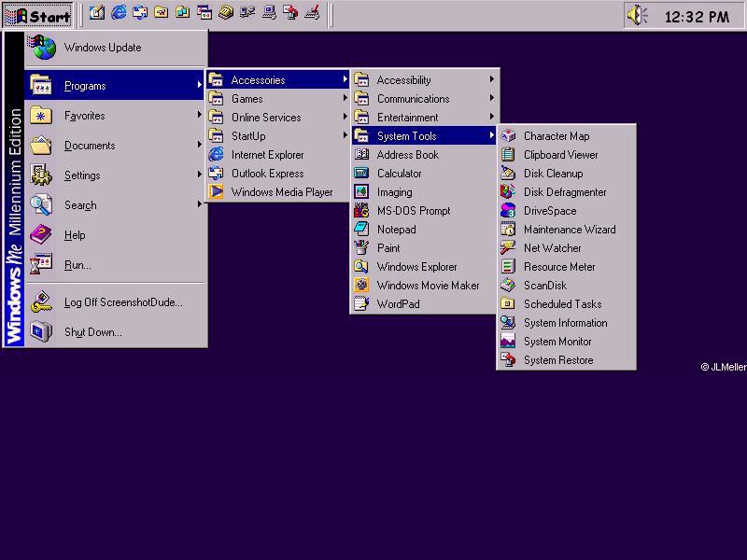This screenshot has height=560, width=747.
Task: Click the Address Book icon
Action: [x=361, y=154]
